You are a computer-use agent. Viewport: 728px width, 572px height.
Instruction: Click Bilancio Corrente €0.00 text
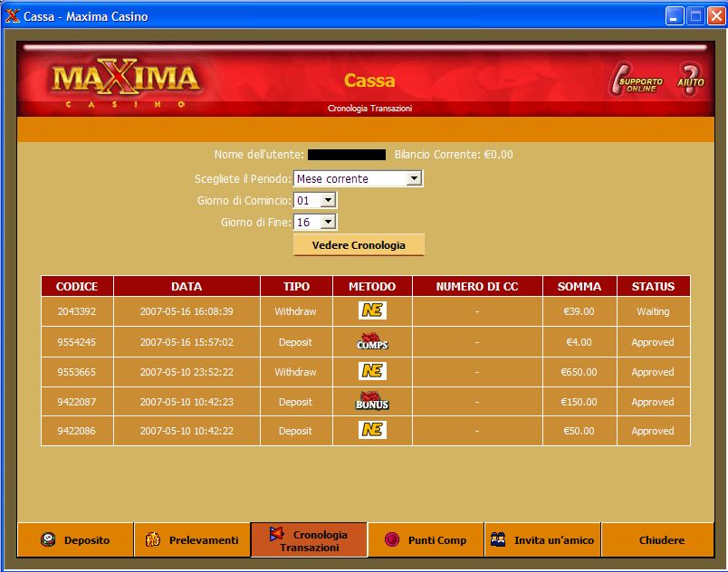(x=454, y=155)
